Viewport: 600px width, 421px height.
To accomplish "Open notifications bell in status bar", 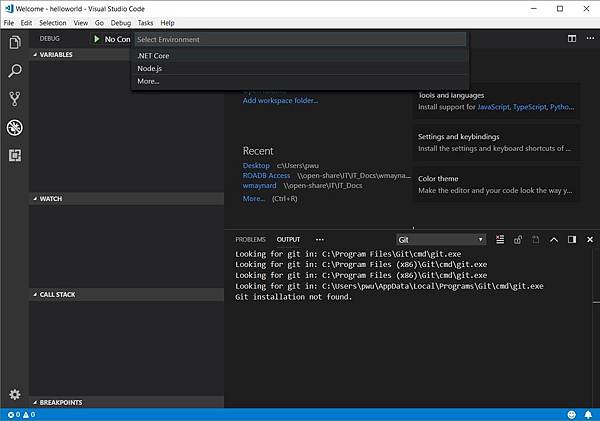I will [x=588, y=414].
